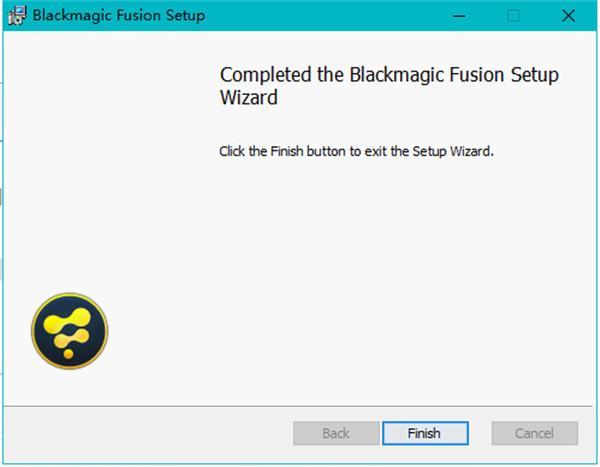Click the 'Blackmagic Fusion Setup' title text

pyautogui.click(x=119, y=16)
